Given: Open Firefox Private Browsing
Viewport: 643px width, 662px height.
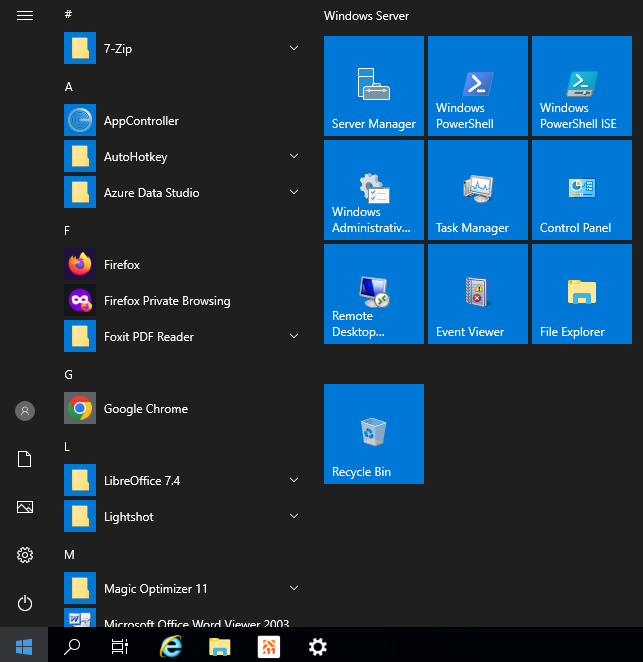Looking at the screenshot, I should click(182, 300).
